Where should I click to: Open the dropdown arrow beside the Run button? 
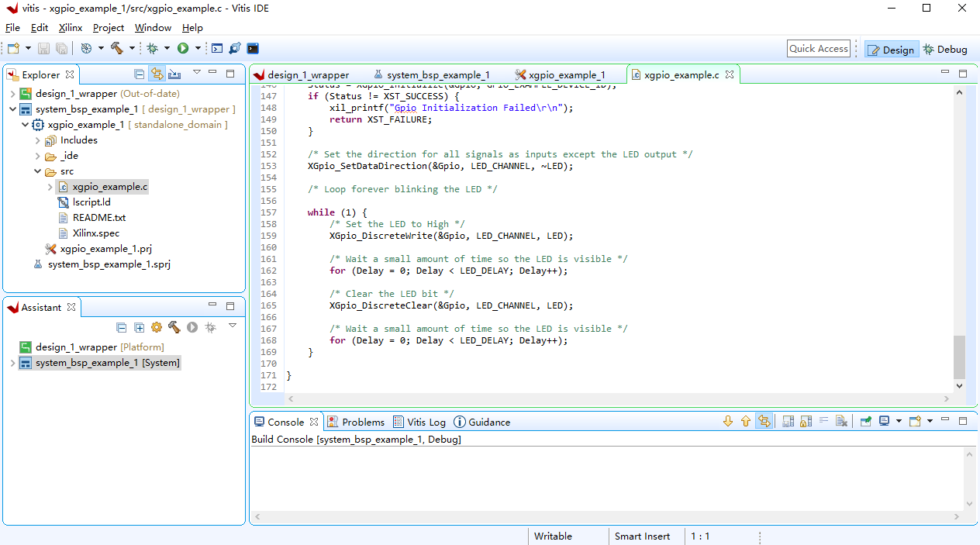point(198,48)
